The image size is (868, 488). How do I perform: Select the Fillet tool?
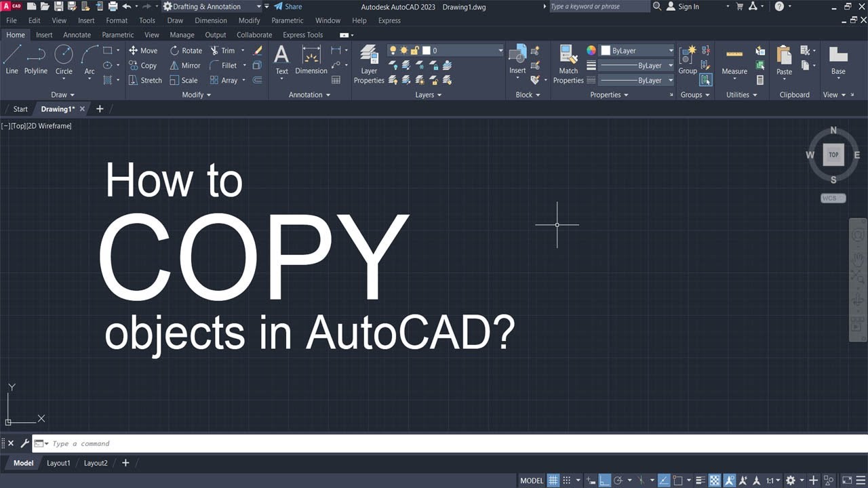(224, 66)
